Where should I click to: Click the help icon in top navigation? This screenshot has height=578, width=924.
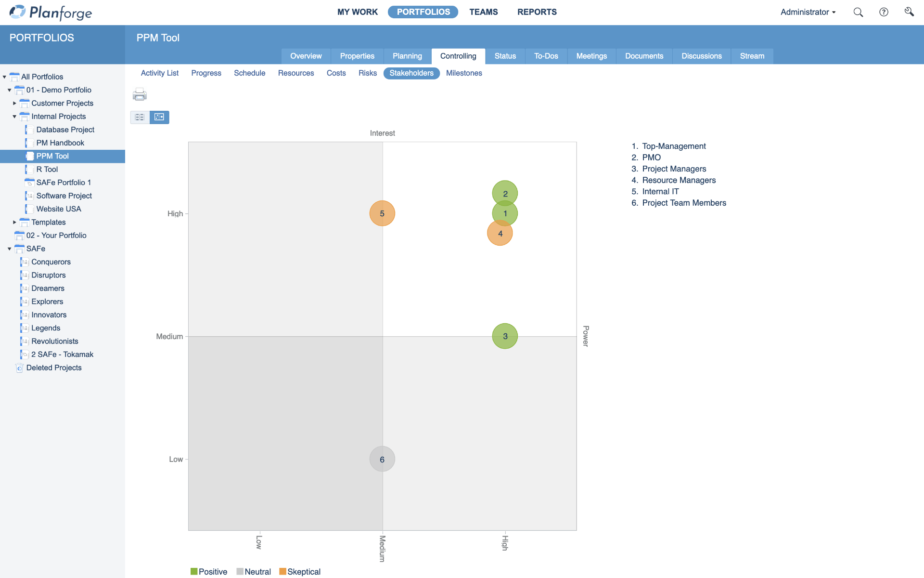click(x=884, y=12)
